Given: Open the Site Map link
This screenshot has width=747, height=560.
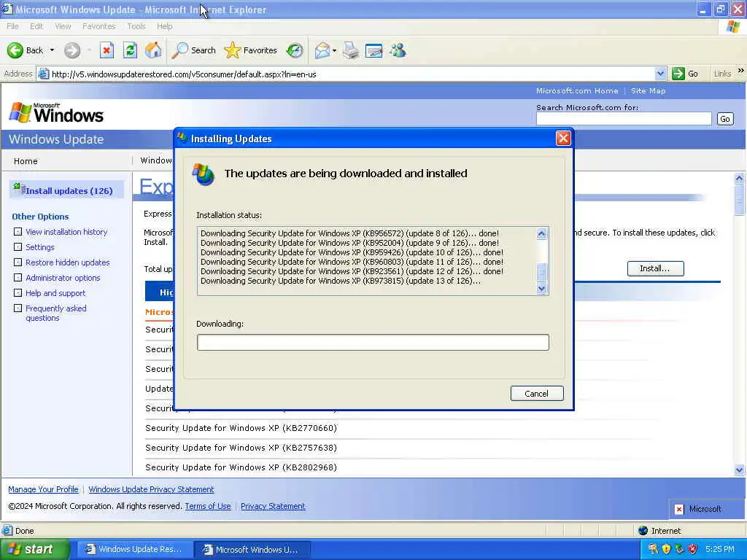Looking at the screenshot, I should point(648,90).
